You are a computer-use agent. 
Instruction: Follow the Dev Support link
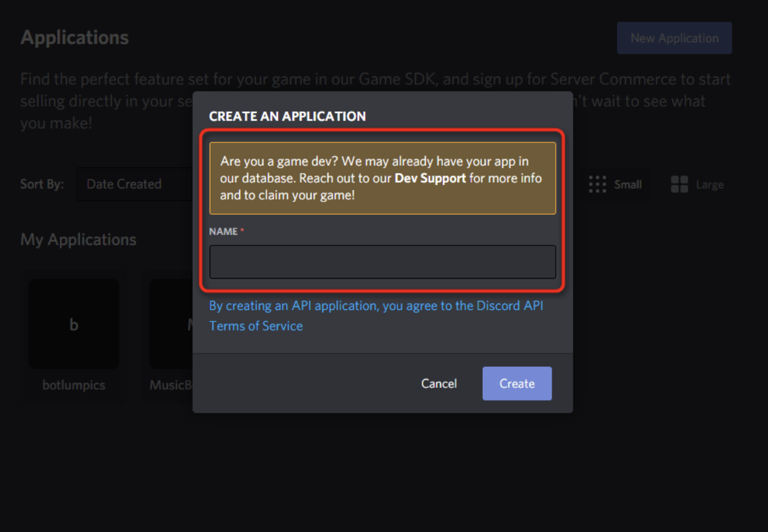pyautogui.click(x=430, y=178)
